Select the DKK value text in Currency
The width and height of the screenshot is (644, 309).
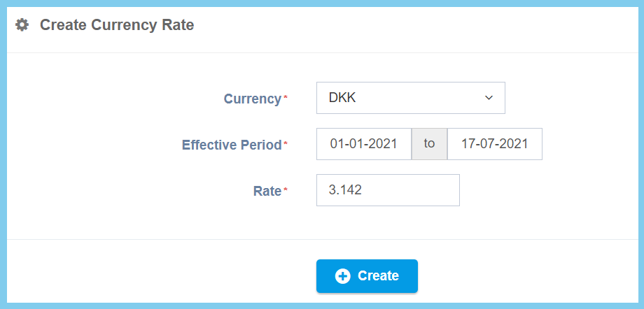coord(342,98)
